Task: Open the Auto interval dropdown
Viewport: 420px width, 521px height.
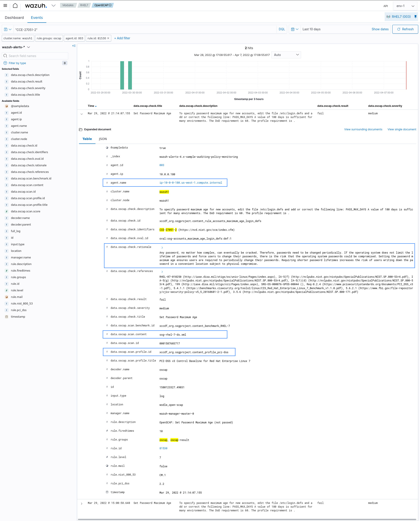Action: point(286,55)
